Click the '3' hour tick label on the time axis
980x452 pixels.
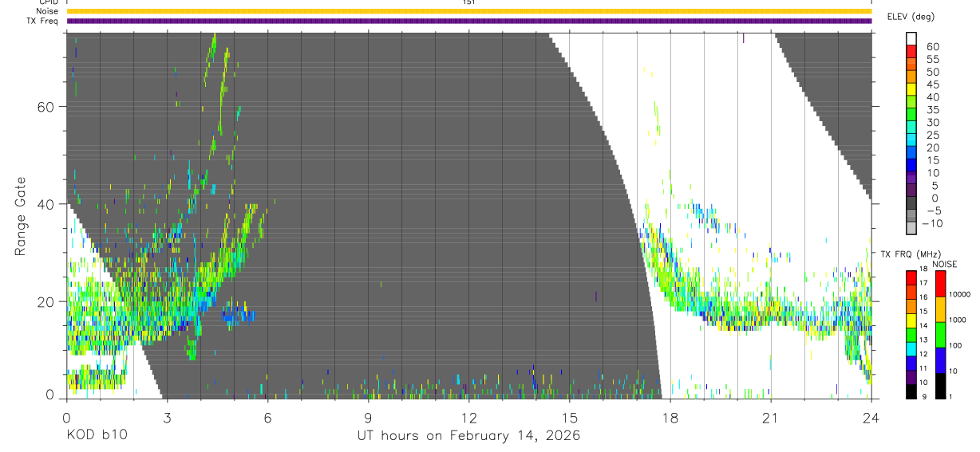coord(167,418)
